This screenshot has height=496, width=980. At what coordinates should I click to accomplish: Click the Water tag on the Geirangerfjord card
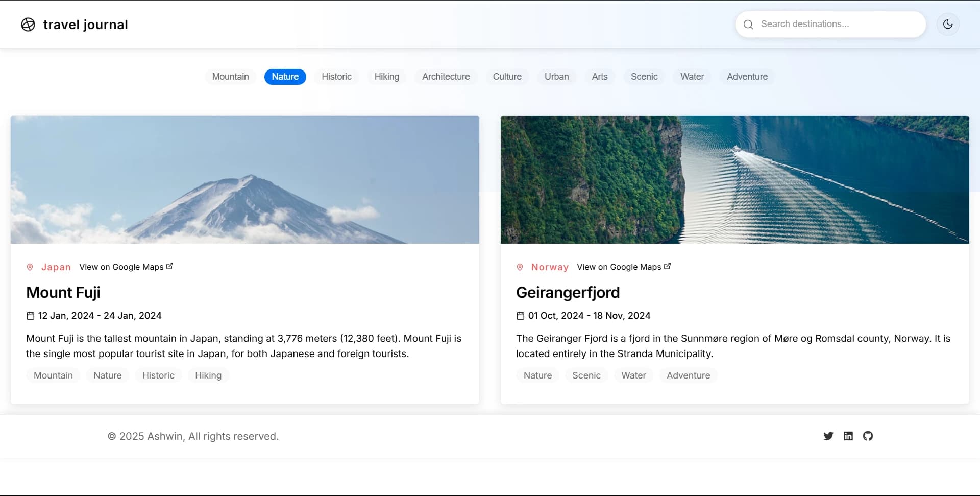coord(633,375)
